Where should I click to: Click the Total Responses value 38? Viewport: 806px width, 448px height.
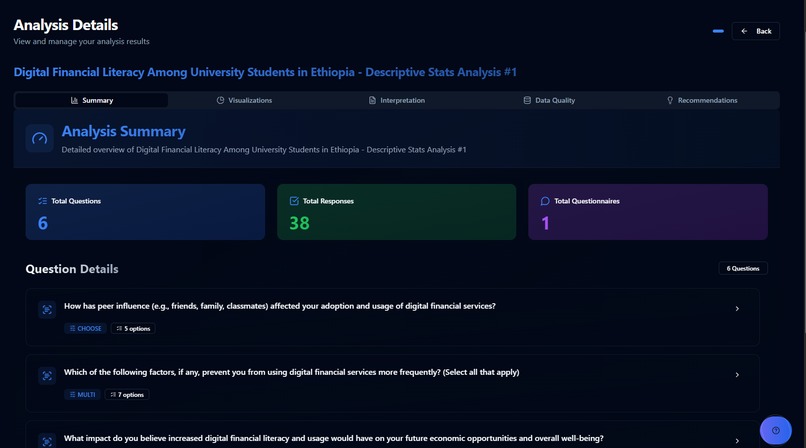(299, 223)
